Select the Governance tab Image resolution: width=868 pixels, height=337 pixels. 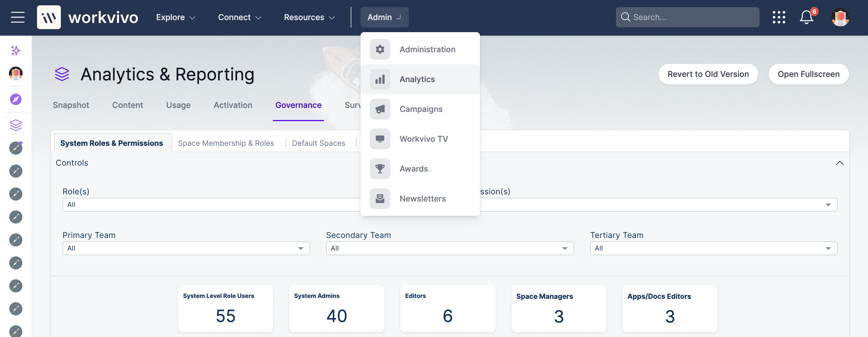298,105
